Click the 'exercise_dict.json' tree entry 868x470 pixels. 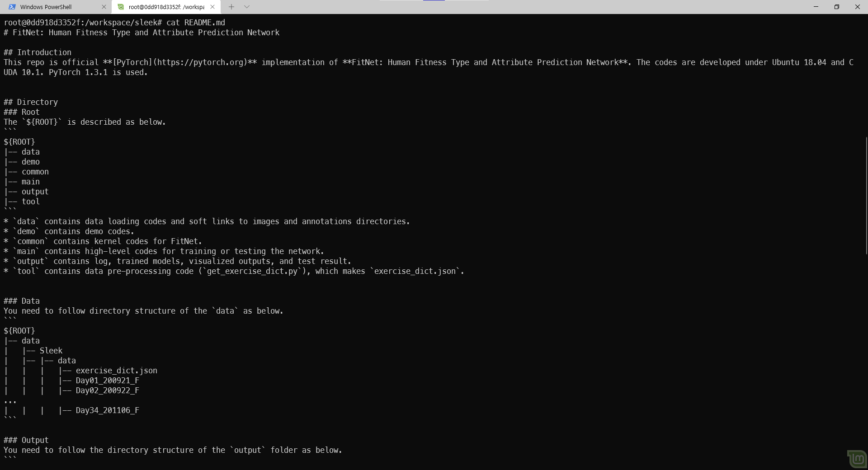pyautogui.click(x=117, y=371)
